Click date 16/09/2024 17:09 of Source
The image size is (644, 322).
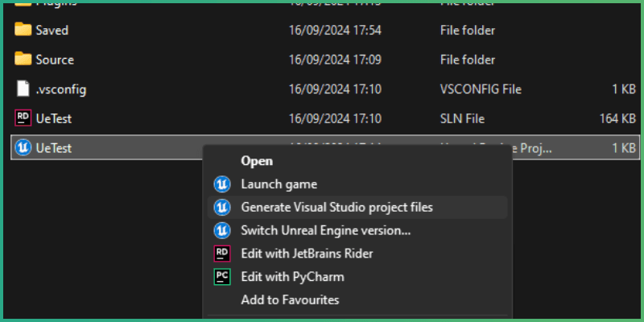point(335,60)
